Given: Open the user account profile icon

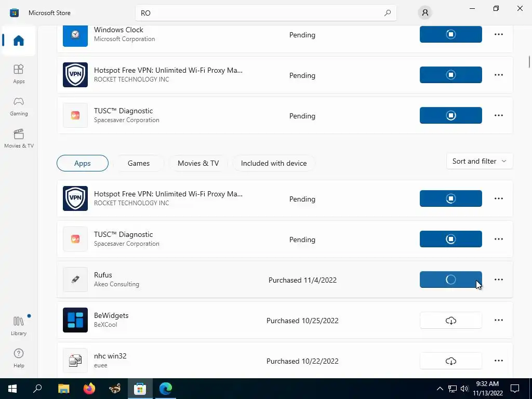Looking at the screenshot, I should (x=425, y=13).
